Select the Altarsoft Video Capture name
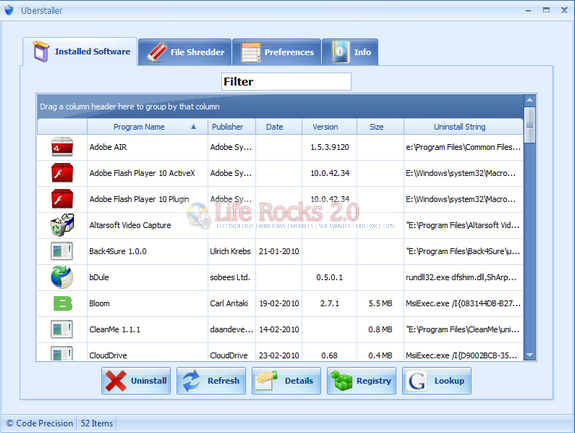575x433 pixels. [130, 225]
